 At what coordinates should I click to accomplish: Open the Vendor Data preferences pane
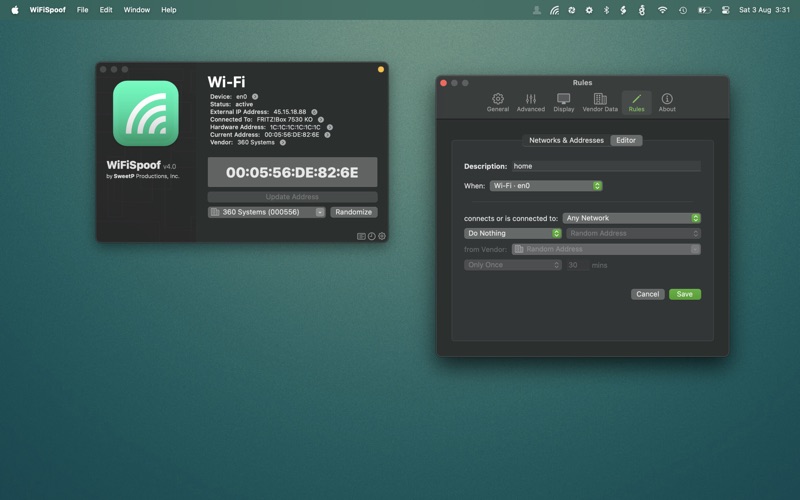click(x=600, y=103)
